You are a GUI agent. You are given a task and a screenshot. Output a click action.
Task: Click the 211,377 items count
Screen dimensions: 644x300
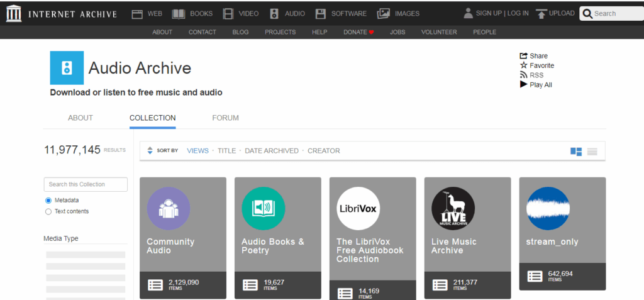tap(465, 282)
